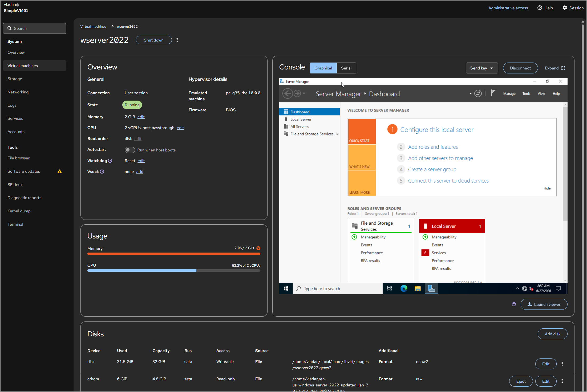The height and width of the screenshot is (392, 587).
Task: Show hidden tray icons chevron
Action: tap(517, 288)
